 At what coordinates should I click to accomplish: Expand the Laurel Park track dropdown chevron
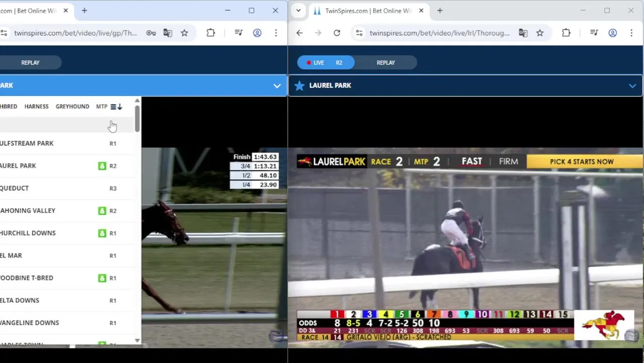pyautogui.click(x=632, y=86)
